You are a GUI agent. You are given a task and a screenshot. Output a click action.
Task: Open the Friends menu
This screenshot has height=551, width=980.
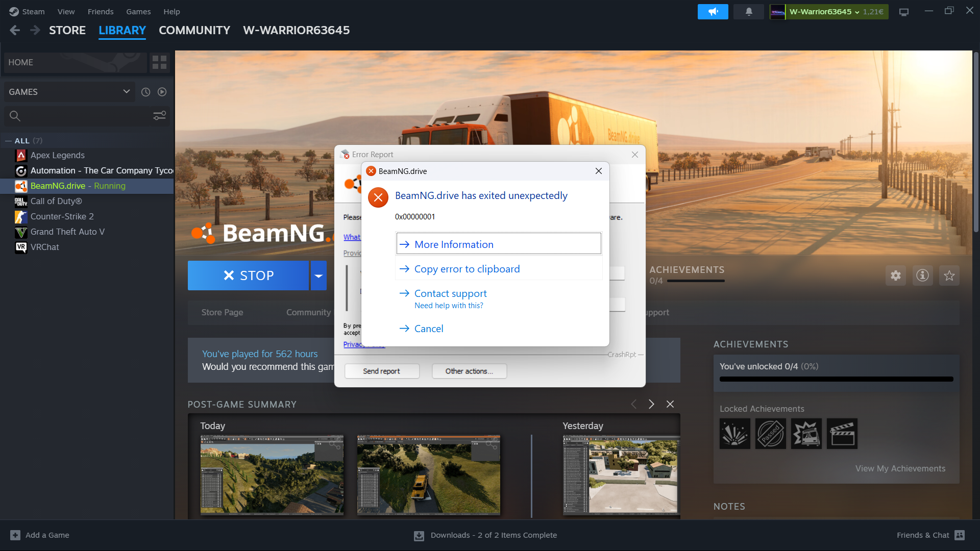100,11
